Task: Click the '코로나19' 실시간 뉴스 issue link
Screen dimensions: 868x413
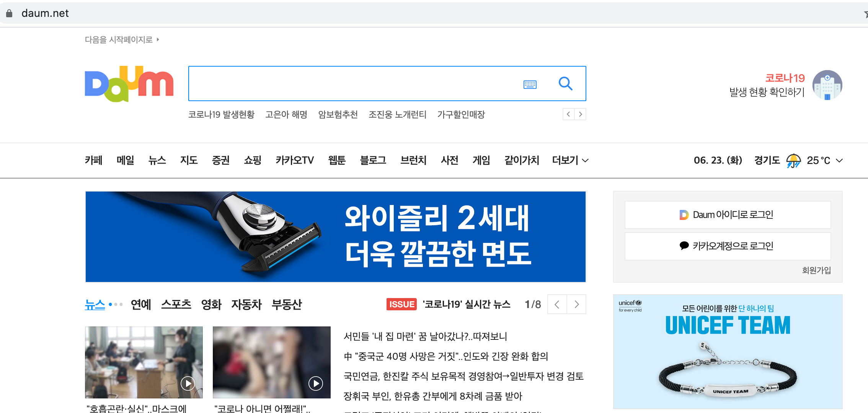Action: (467, 304)
